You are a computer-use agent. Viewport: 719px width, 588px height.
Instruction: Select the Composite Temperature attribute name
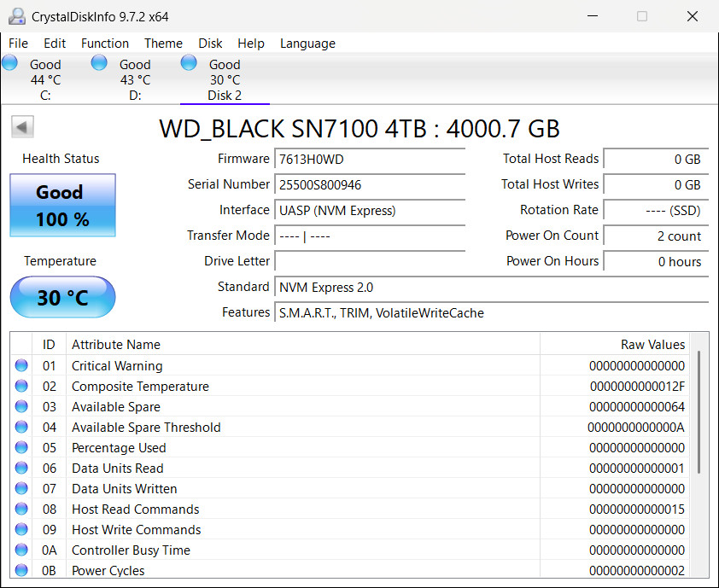140,387
